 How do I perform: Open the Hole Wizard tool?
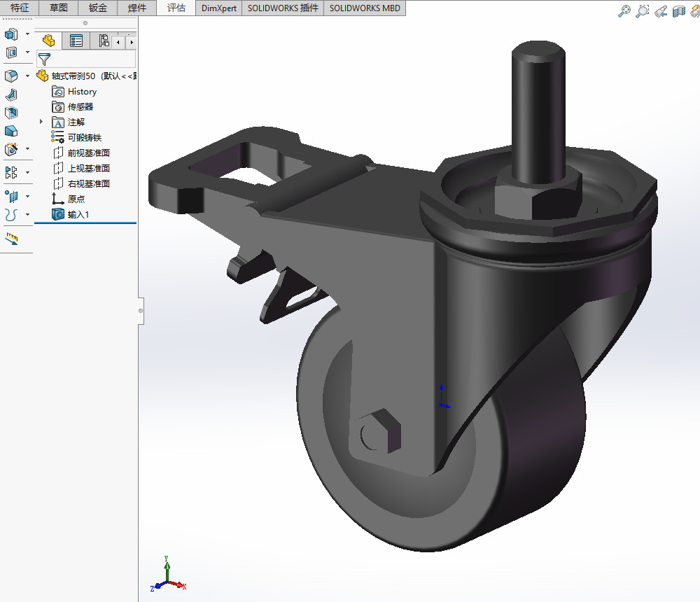[11, 149]
